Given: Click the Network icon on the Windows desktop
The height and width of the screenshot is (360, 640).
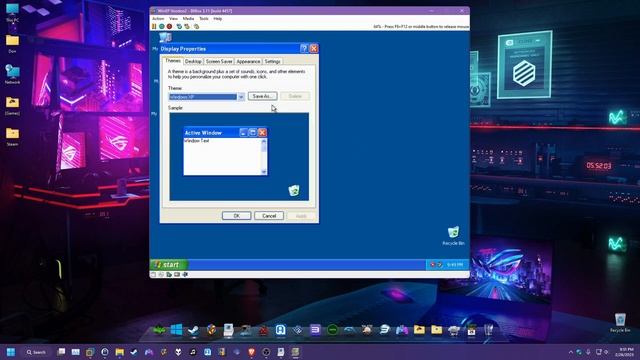Looking at the screenshot, I should point(12,74).
